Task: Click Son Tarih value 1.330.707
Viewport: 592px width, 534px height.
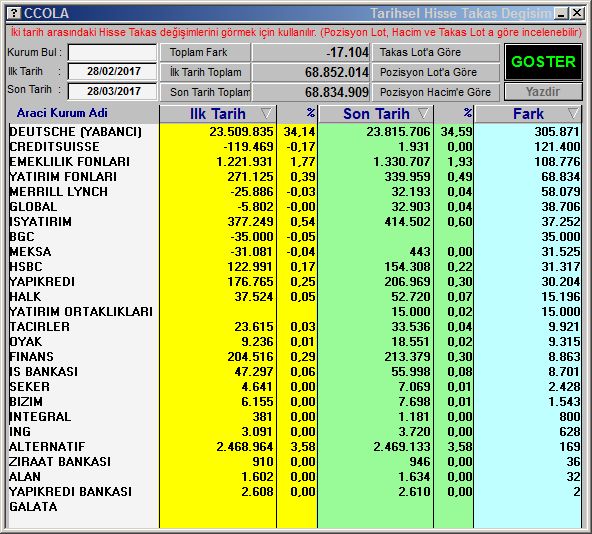Action: pos(402,162)
